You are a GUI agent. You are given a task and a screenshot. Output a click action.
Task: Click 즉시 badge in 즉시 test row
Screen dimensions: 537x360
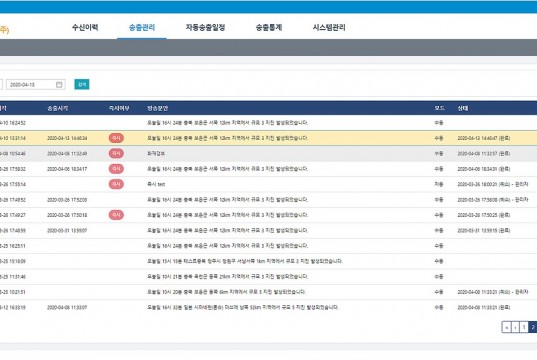coord(116,184)
